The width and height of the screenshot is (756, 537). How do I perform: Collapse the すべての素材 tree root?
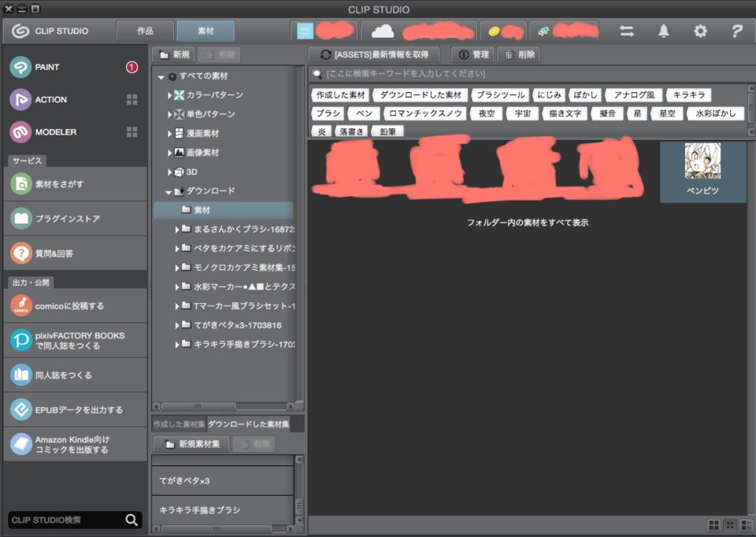tap(161, 76)
